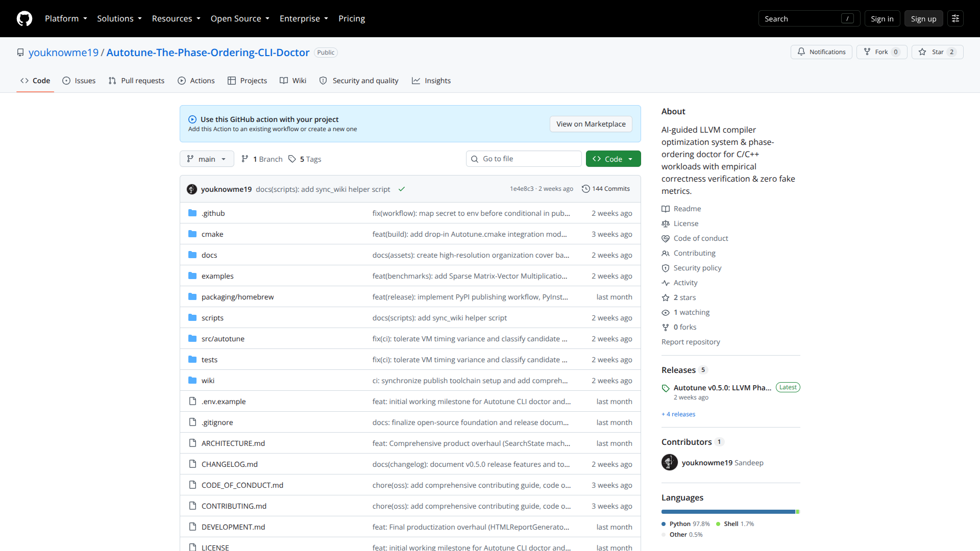Expand the green Code dropdown
Image resolution: width=980 pixels, height=551 pixels.
coord(613,159)
